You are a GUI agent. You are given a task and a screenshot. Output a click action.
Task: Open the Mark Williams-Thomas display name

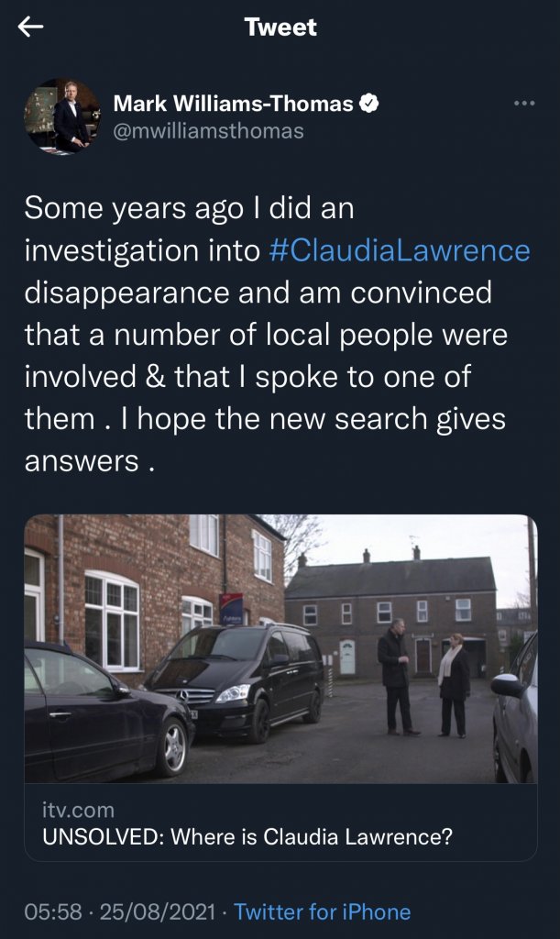point(233,105)
